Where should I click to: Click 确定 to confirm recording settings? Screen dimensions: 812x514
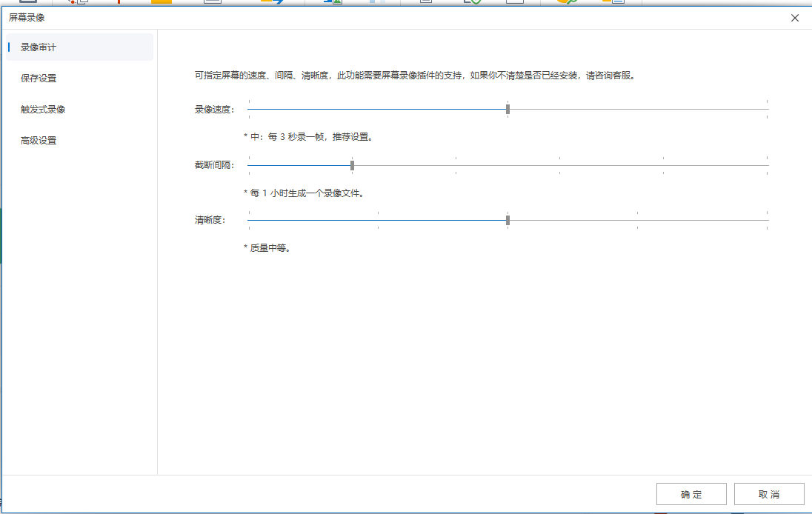pyautogui.click(x=690, y=494)
